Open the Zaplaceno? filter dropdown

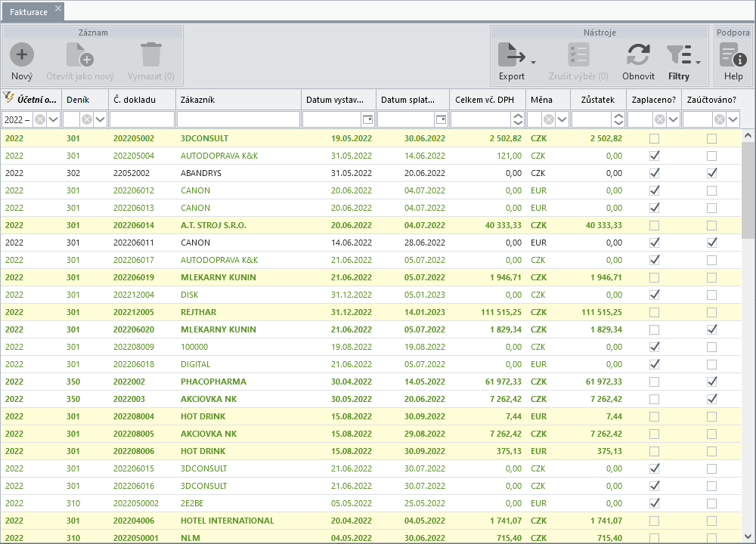[673, 119]
